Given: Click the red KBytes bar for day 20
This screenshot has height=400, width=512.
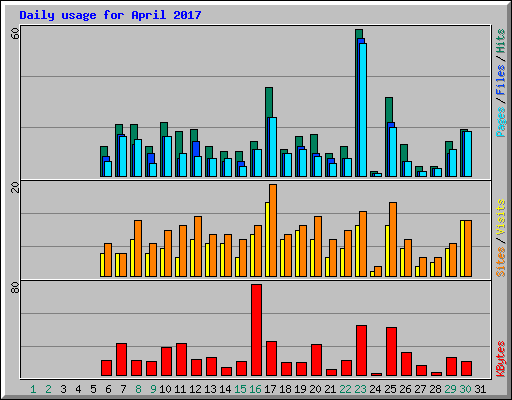Looking at the screenshot, I should (x=316, y=360).
